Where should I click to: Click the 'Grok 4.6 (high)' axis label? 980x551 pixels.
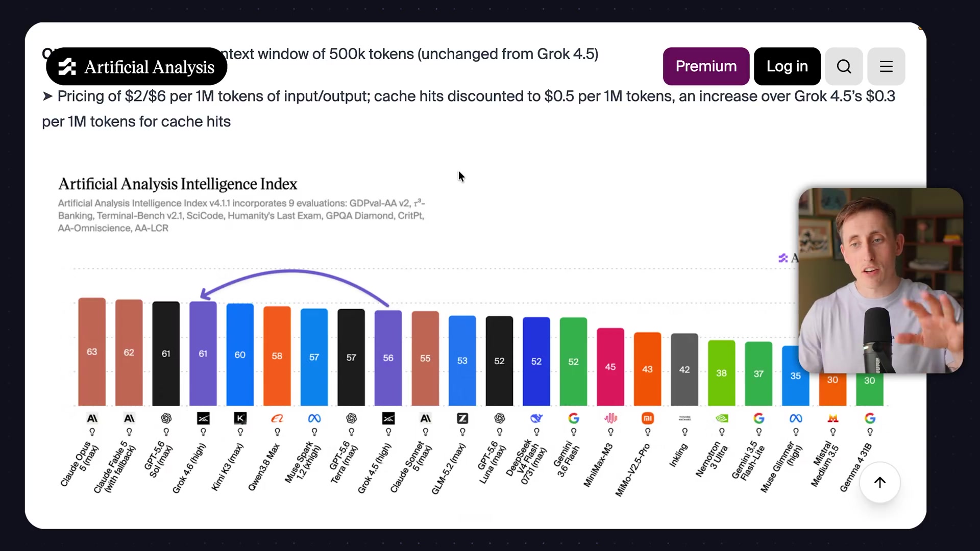189,468
